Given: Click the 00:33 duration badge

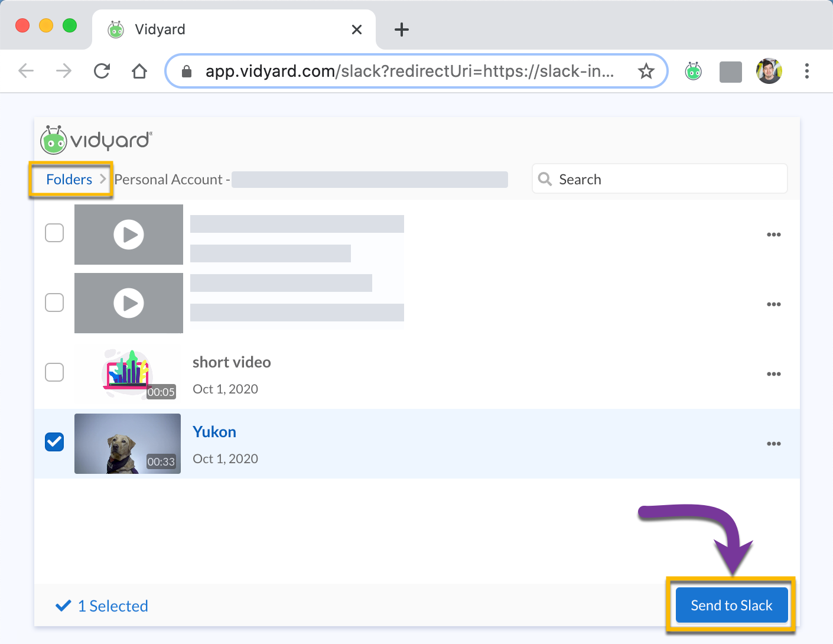Looking at the screenshot, I should (161, 461).
